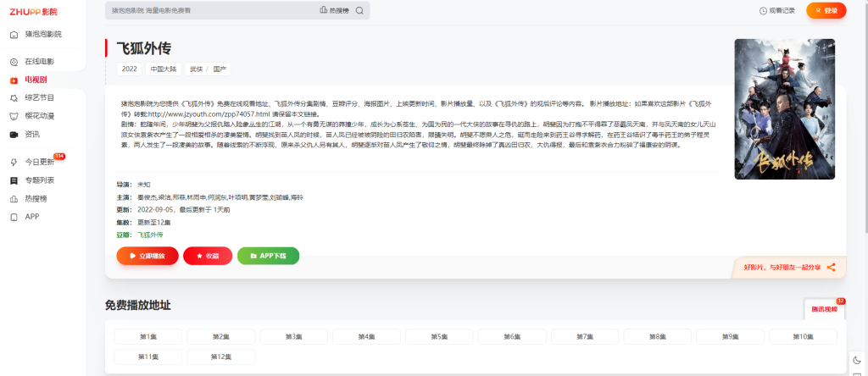Open 观看记录 history
Viewport: 868px width, 376px height.
click(x=777, y=10)
